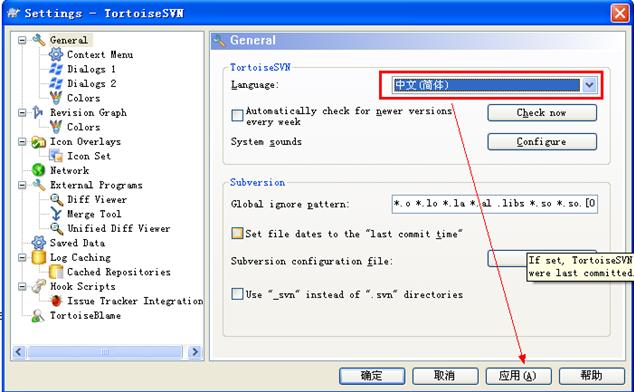Select Context Menu settings page
This screenshot has width=634, height=392.
[x=100, y=54]
